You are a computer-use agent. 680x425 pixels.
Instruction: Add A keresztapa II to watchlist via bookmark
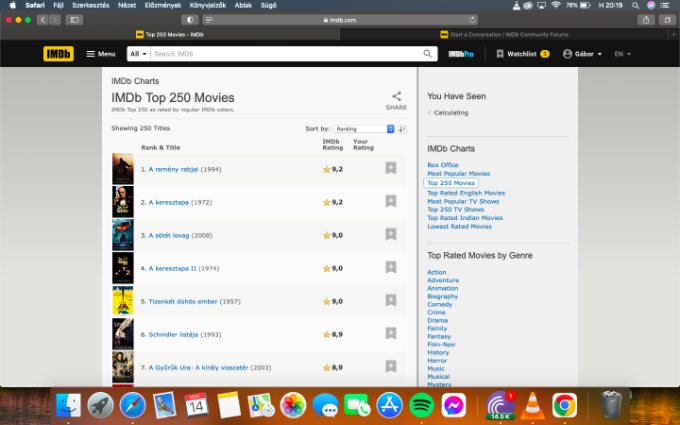pyautogui.click(x=391, y=267)
